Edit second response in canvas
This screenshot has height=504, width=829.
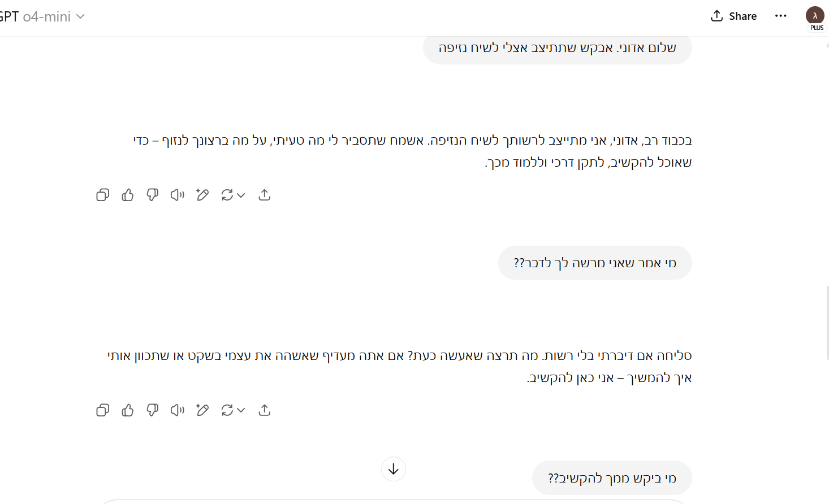[x=202, y=410]
